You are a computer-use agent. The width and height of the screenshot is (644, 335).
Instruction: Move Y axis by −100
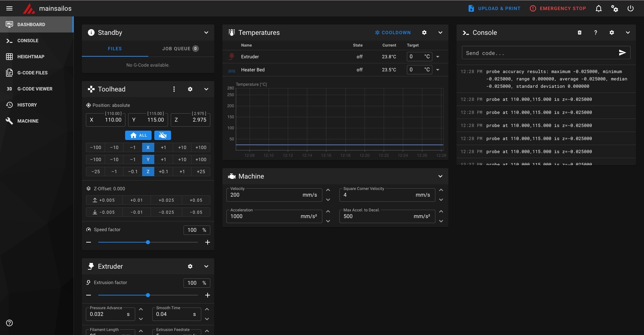point(96,159)
